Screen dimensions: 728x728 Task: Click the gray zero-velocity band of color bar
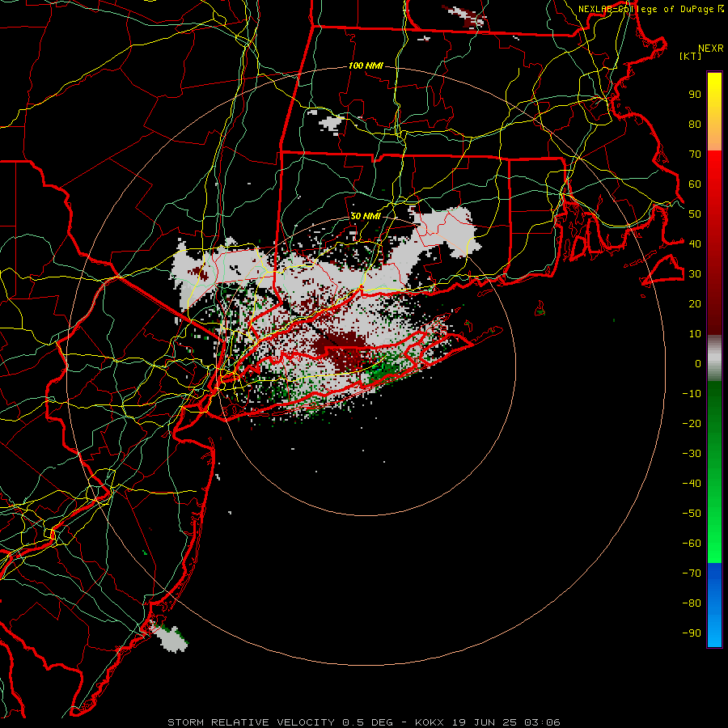[714, 358]
